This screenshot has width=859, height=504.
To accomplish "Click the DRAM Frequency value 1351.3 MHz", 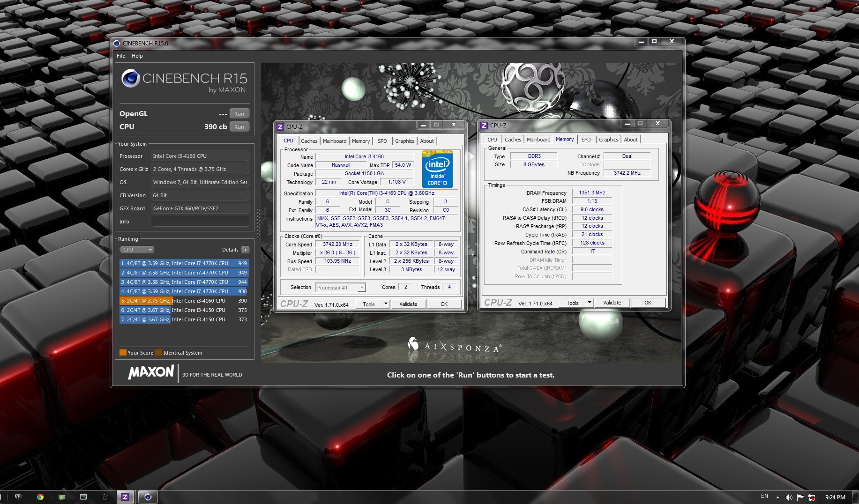I will [x=592, y=193].
